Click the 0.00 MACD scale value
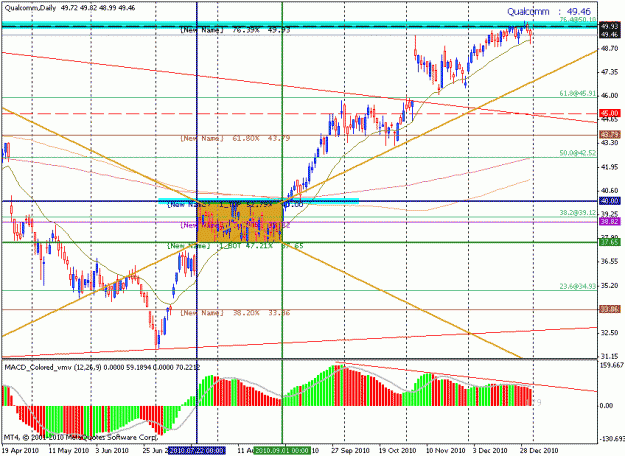The height and width of the screenshot is (456, 625). tap(606, 405)
